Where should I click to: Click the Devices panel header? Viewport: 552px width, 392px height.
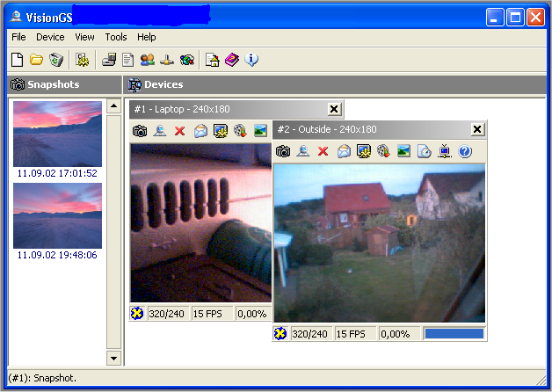[335, 84]
